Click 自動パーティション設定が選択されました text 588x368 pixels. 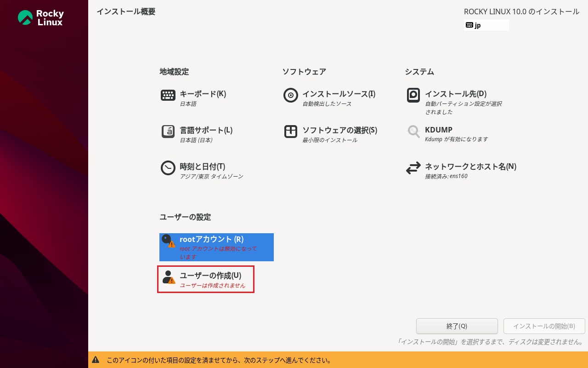coord(464,108)
